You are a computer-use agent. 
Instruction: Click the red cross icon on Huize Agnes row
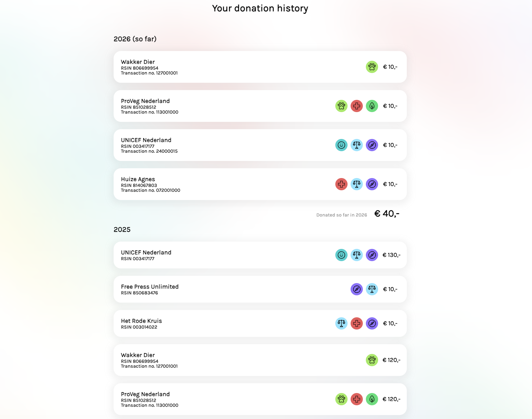(341, 184)
